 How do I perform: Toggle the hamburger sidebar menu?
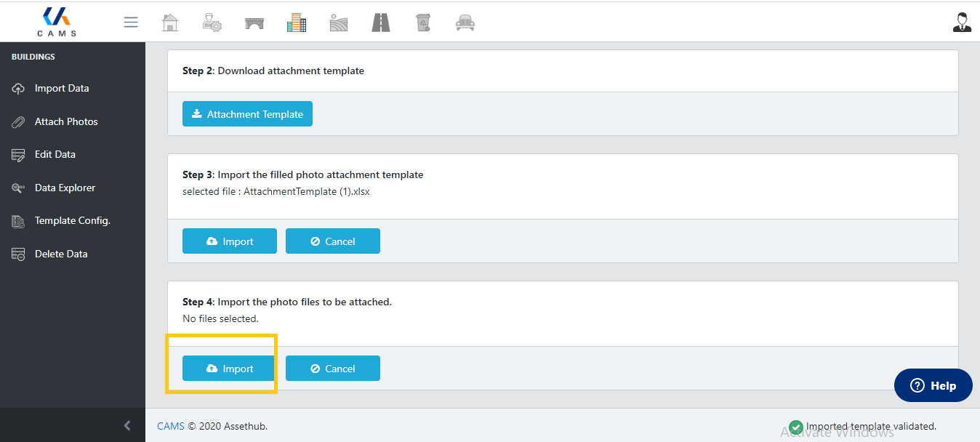[x=131, y=23]
